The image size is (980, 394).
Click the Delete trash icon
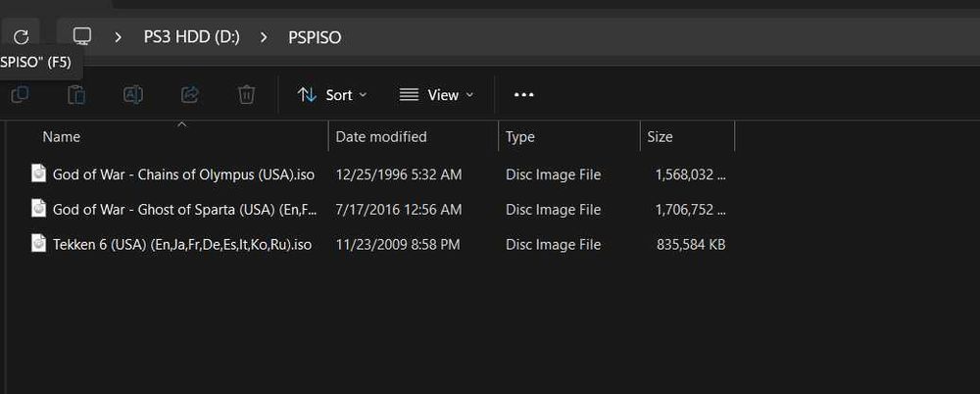[x=246, y=94]
